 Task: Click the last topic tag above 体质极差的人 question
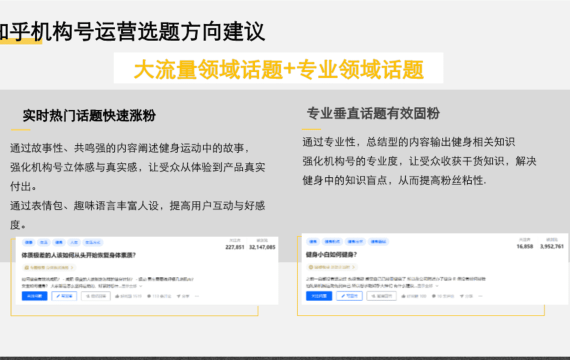pyautogui.click(x=93, y=243)
